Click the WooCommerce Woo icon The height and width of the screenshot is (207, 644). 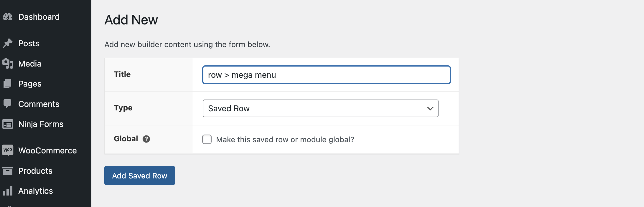8,150
